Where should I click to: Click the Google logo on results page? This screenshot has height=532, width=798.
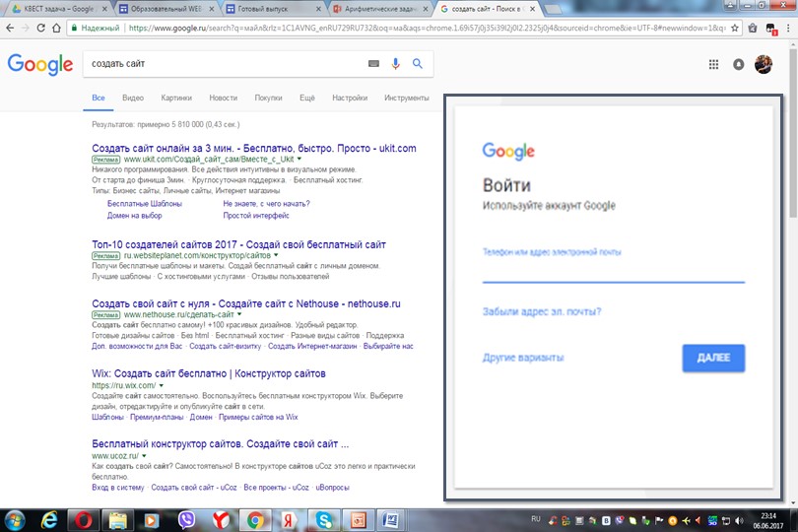coord(40,64)
